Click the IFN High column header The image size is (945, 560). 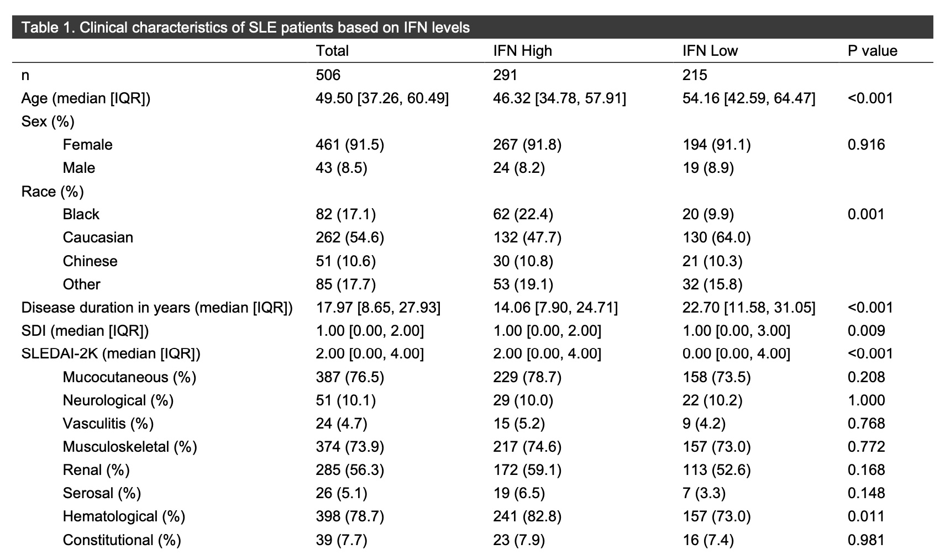pos(522,51)
